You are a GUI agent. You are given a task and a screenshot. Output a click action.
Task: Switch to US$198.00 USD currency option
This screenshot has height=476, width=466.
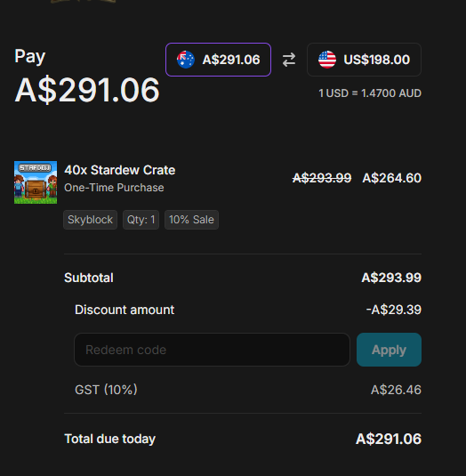coord(364,60)
